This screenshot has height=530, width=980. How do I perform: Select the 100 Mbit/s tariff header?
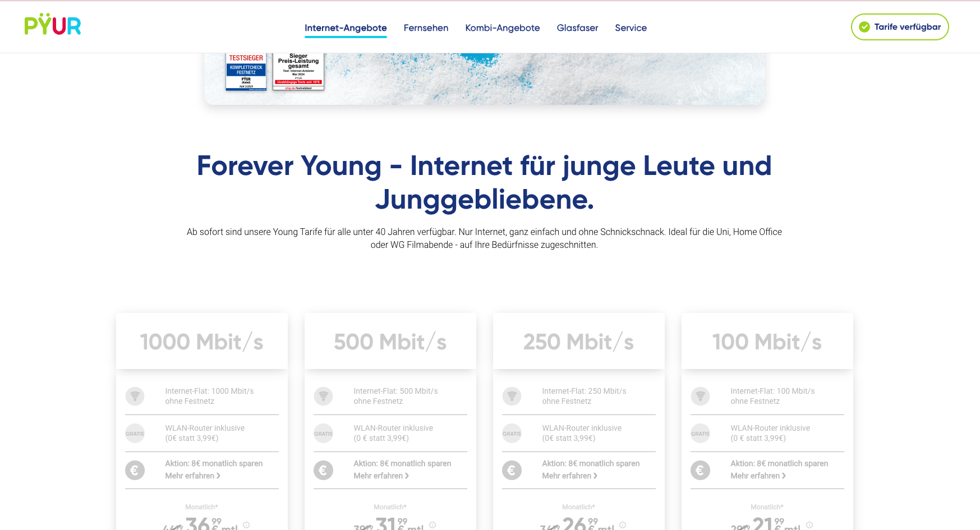[x=767, y=341]
